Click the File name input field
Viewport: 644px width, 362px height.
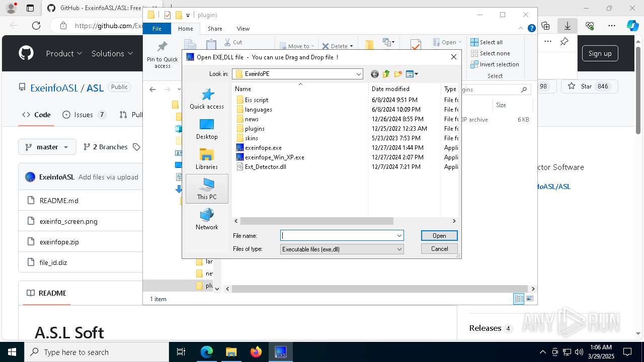(338, 235)
